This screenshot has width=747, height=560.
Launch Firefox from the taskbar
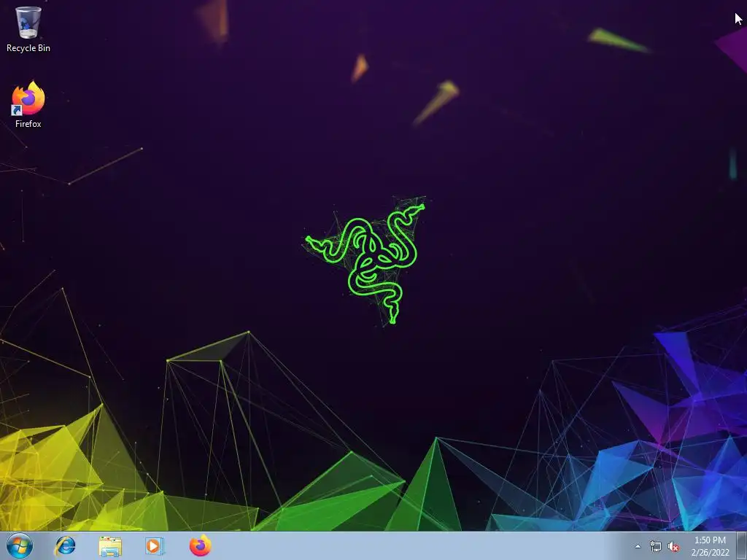(x=200, y=545)
